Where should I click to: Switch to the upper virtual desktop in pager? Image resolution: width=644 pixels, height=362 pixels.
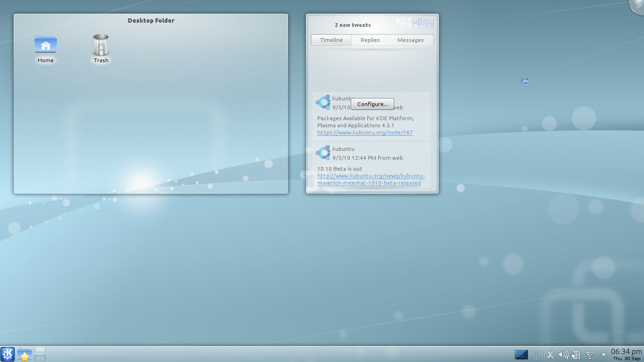click(40, 351)
